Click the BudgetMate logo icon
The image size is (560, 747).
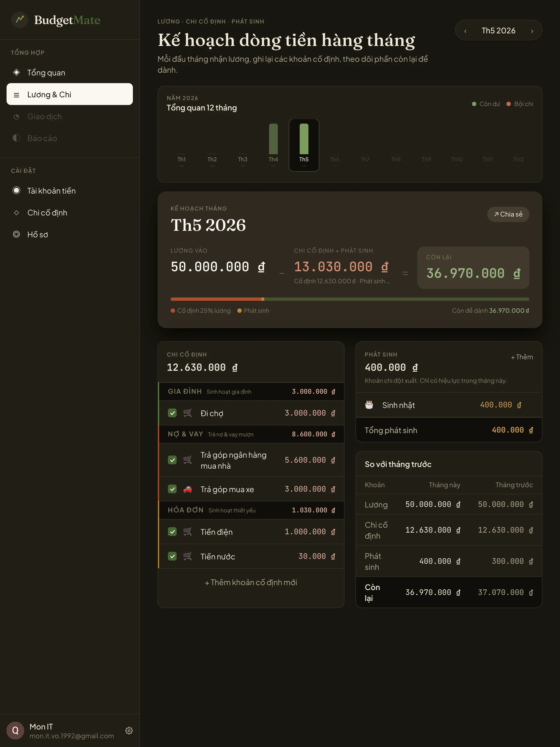click(x=20, y=20)
